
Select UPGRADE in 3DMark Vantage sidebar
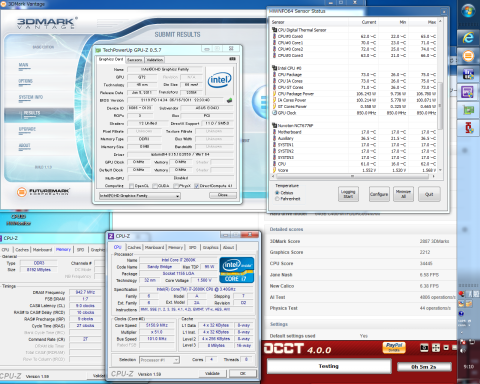pos(27,129)
